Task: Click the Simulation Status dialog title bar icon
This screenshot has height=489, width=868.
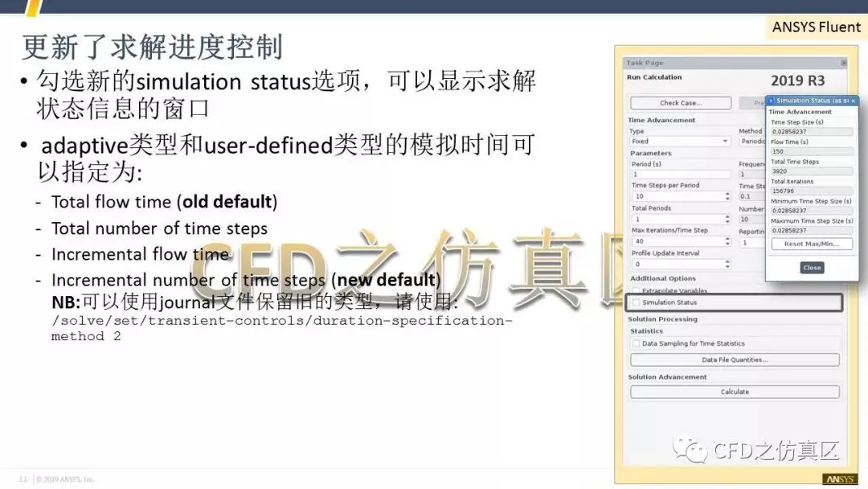Action: point(771,101)
